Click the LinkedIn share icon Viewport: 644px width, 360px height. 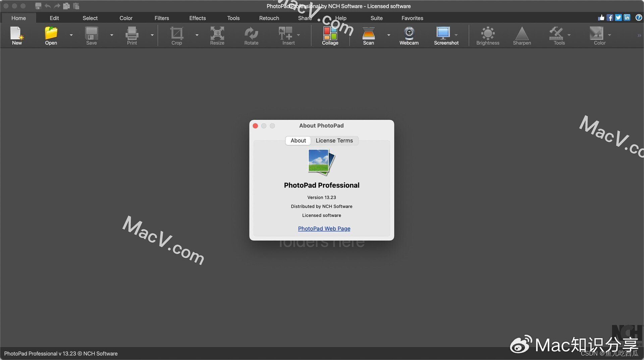627,17
